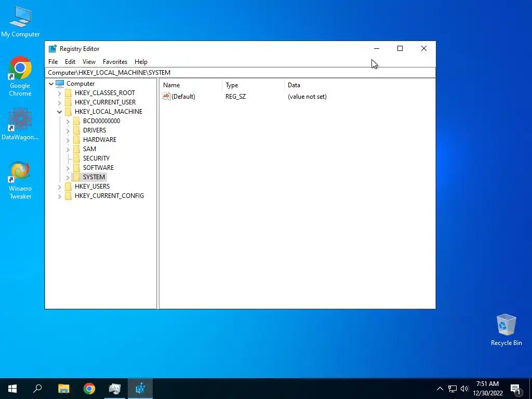
Task: Click the SECURITY key folder icon
Action: [x=77, y=158]
